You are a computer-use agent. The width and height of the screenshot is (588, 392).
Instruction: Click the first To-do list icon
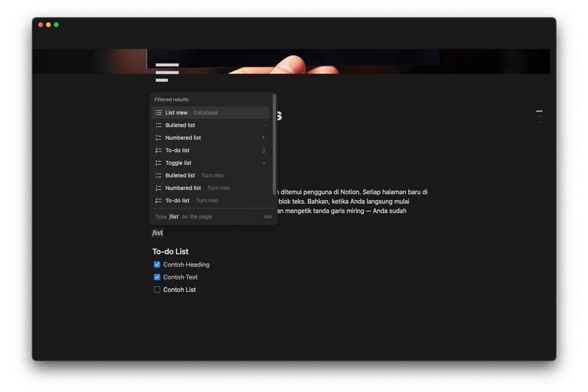(x=158, y=150)
